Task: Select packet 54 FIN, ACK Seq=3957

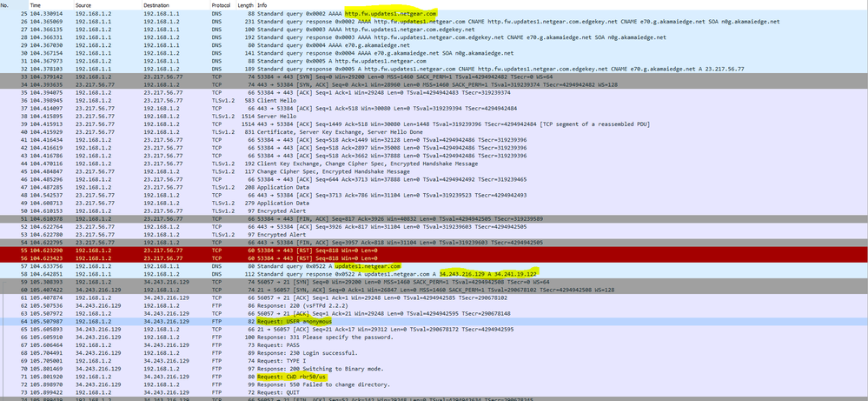Action: 434,242
